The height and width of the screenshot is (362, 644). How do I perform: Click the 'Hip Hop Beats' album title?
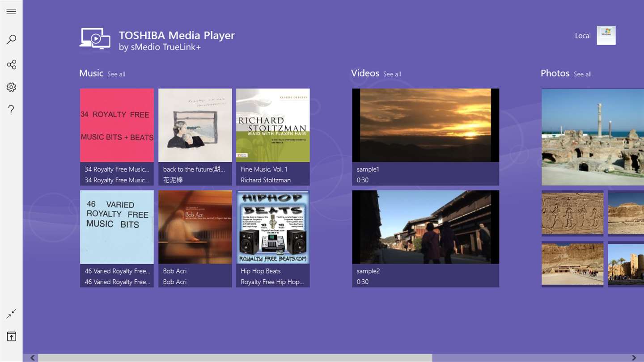pos(261,271)
